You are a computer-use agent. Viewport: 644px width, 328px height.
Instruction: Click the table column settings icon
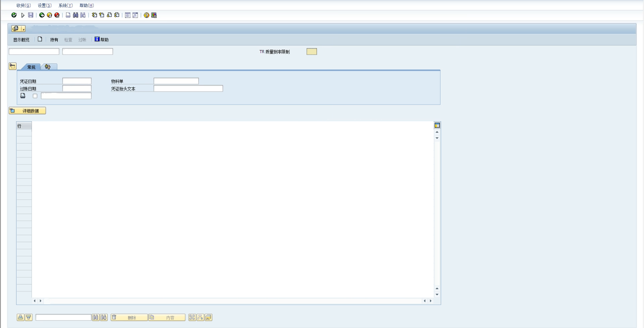click(437, 125)
